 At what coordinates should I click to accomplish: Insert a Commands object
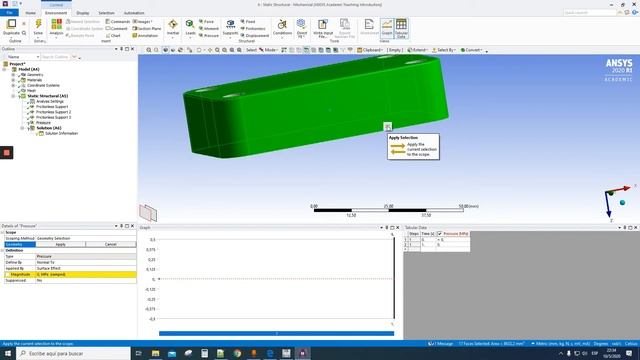[x=118, y=21]
